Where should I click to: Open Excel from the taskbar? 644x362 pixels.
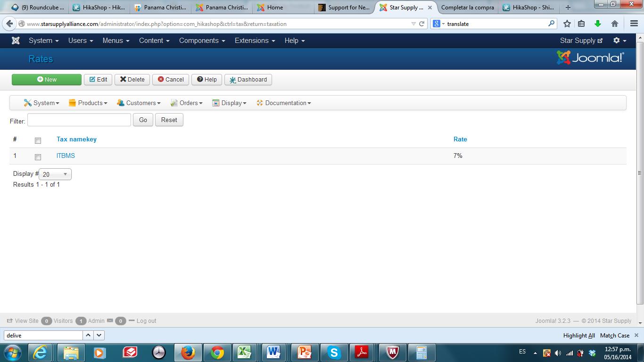click(x=244, y=352)
